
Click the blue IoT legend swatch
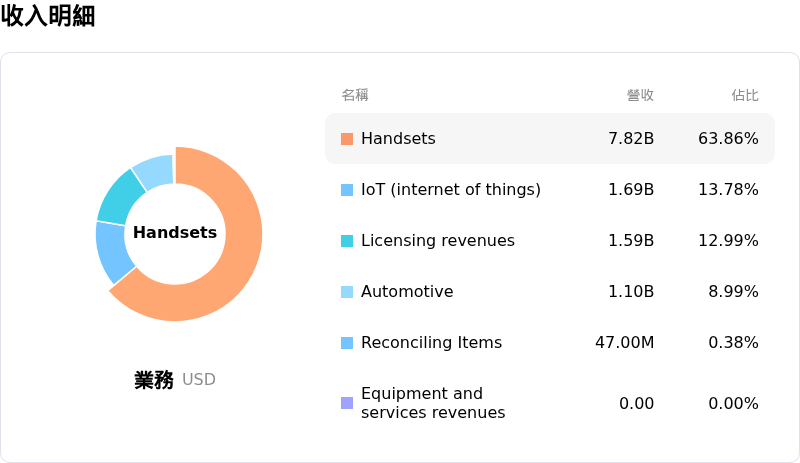(x=347, y=190)
